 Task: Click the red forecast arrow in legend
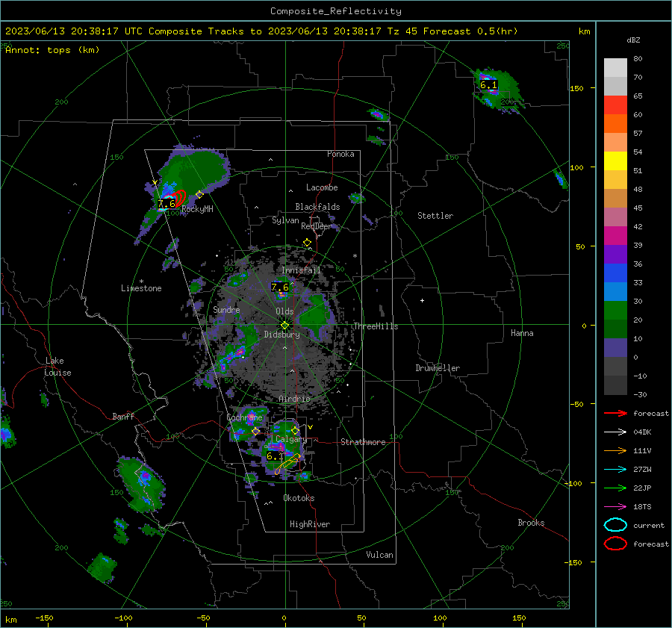click(615, 413)
